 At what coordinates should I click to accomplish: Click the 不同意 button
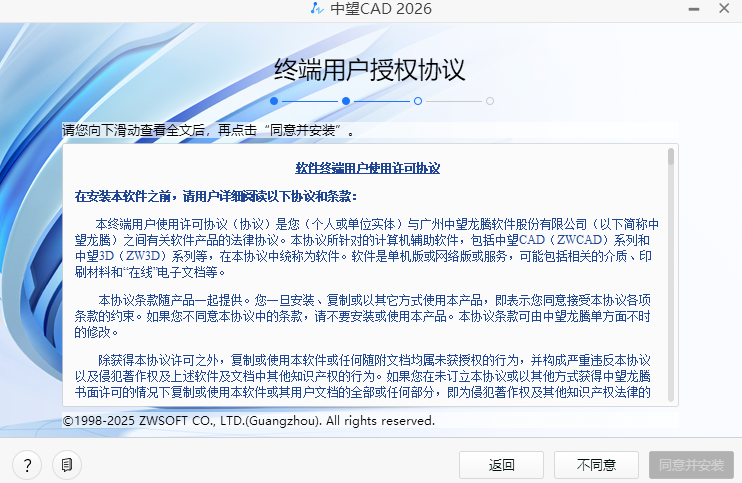(596, 465)
